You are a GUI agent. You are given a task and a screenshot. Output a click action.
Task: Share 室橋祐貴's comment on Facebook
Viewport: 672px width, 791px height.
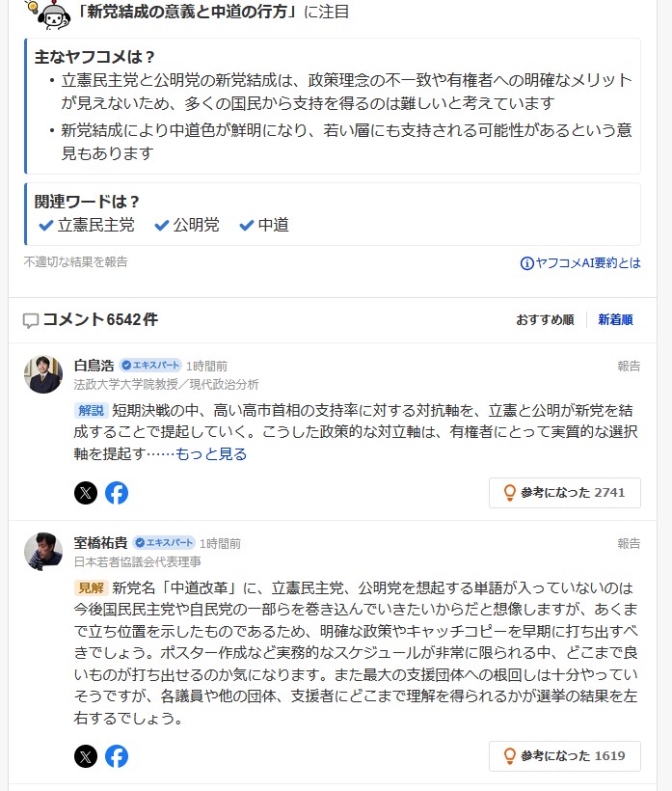[x=117, y=756]
